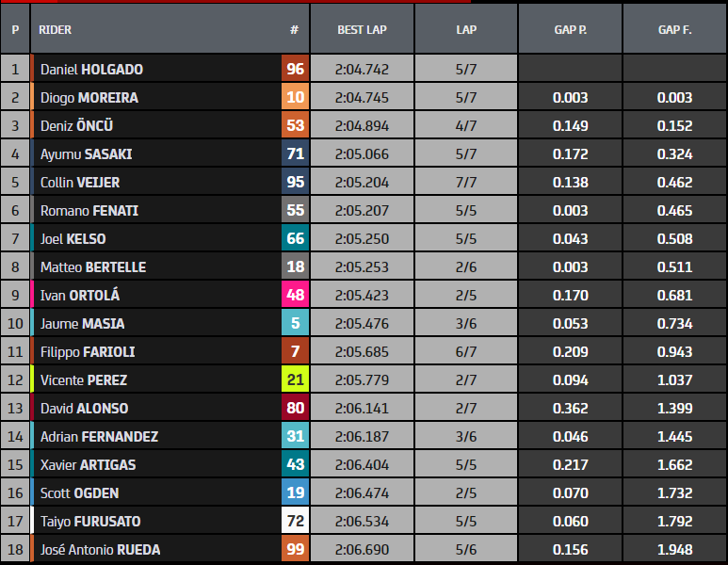The height and width of the screenshot is (565, 728).
Task: Click the pink number 48 badge
Action: (x=295, y=296)
